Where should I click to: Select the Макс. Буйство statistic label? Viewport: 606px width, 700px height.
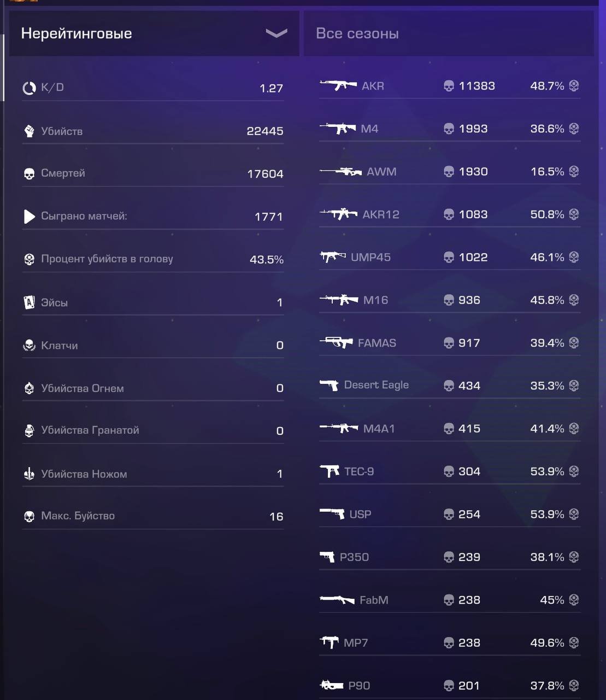[78, 516]
